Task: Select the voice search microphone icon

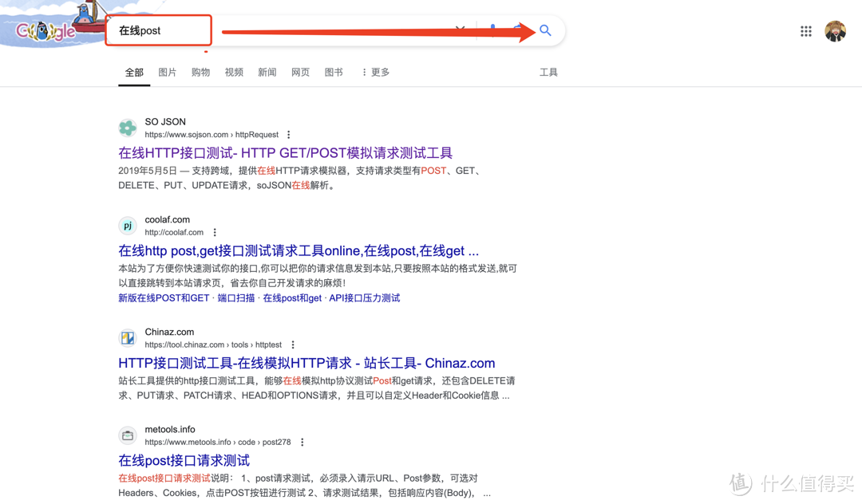Action: tap(492, 30)
